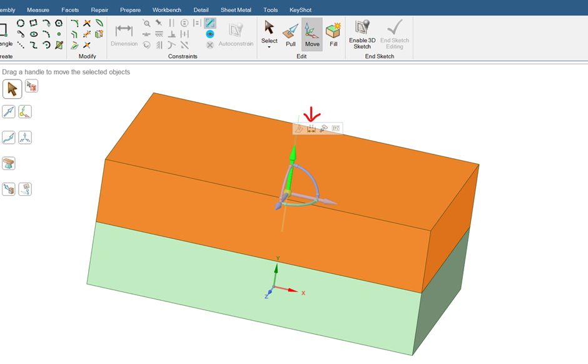Click the XYZ icon in the mini toolbar
This screenshot has width=588, height=364.
335,128
